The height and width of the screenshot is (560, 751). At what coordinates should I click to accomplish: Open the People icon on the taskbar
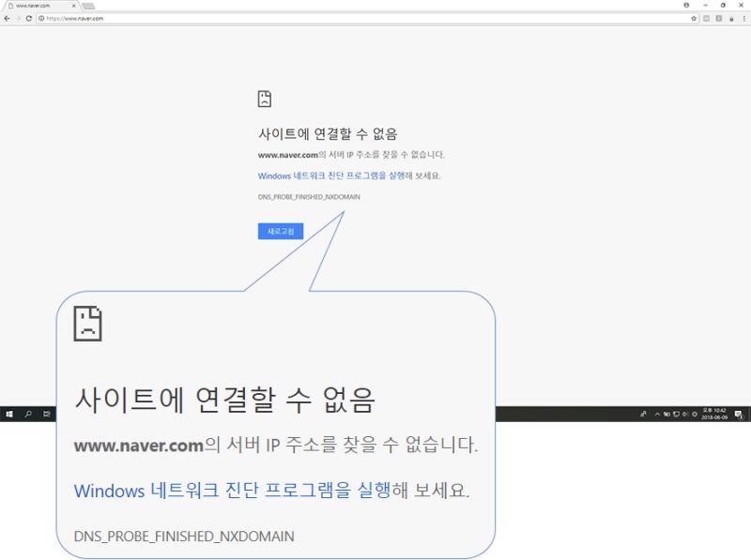[x=643, y=414]
